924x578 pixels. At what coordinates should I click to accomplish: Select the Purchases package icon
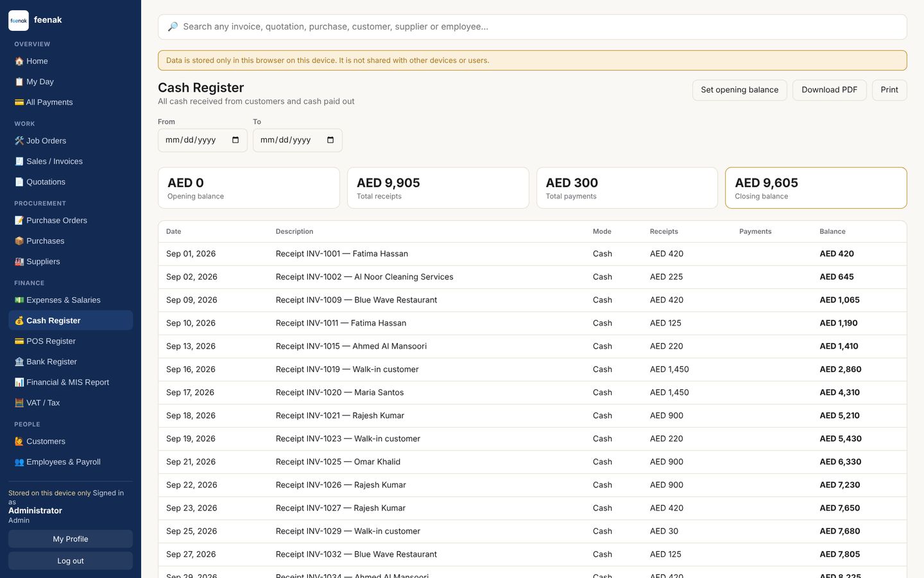point(19,241)
